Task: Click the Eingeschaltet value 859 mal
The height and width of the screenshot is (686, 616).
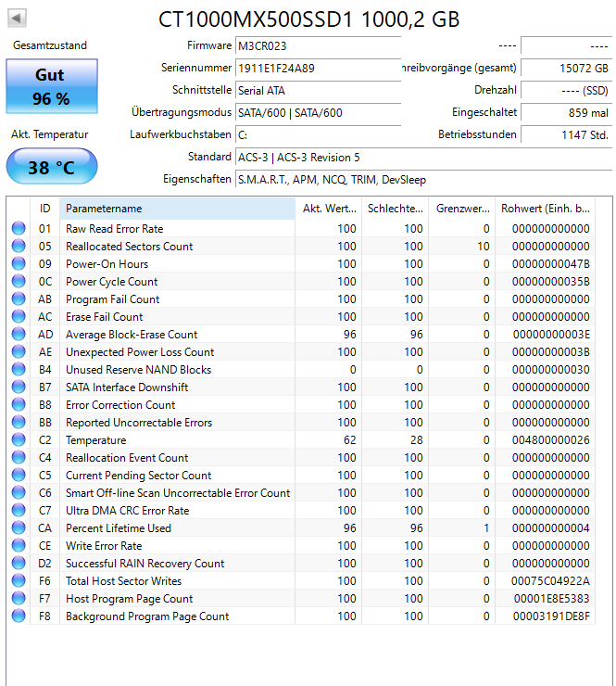Action: point(567,112)
